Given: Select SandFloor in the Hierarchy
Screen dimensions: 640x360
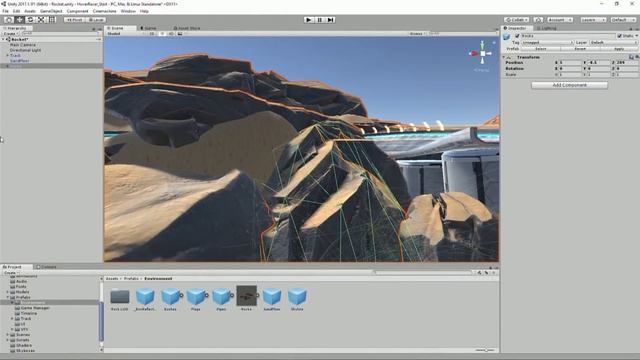Looking at the screenshot, I should [x=20, y=61].
